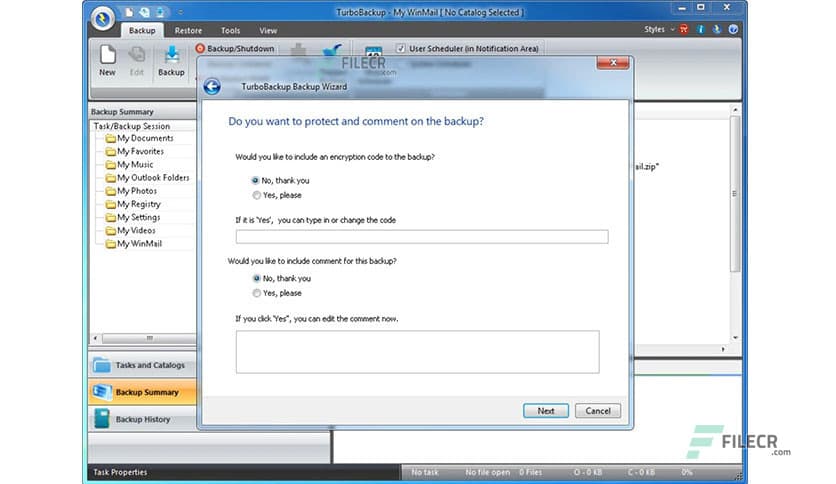Click the right pane scroll down arrow

pos(735,337)
